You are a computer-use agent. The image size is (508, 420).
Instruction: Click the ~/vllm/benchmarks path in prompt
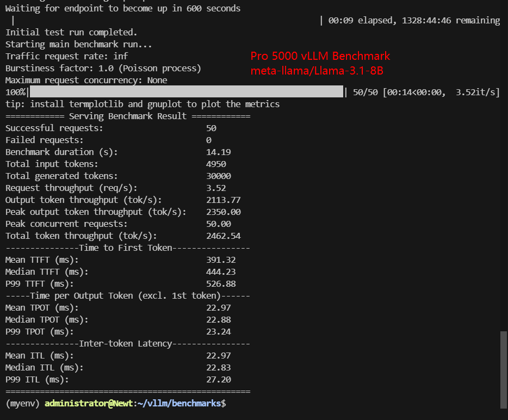click(x=179, y=404)
